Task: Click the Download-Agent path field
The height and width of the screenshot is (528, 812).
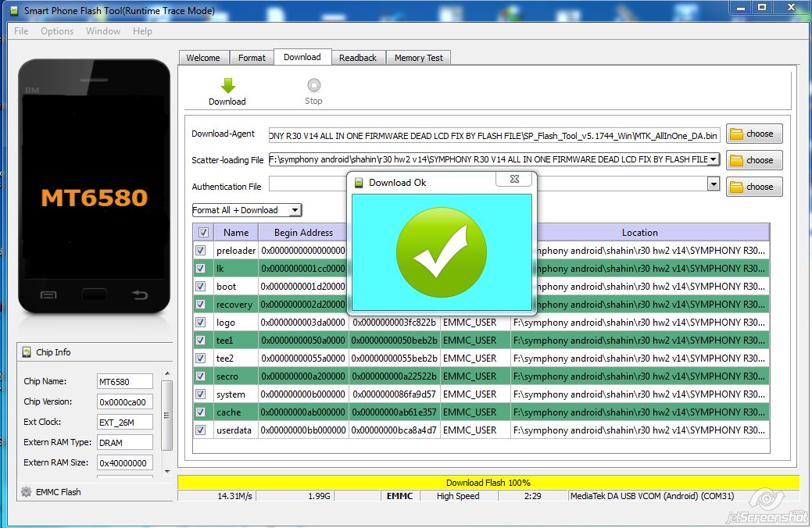Action: point(494,136)
